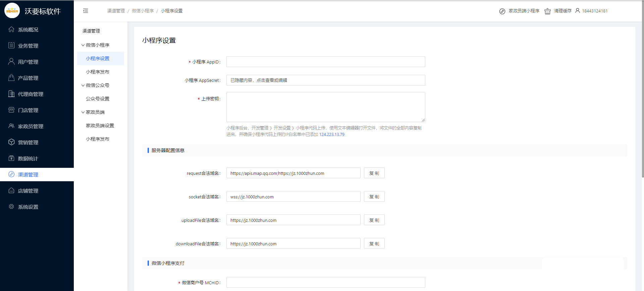Copy the uploadFile合法域名 value
The height and width of the screenshot is (291, 644).
point(374,220)
